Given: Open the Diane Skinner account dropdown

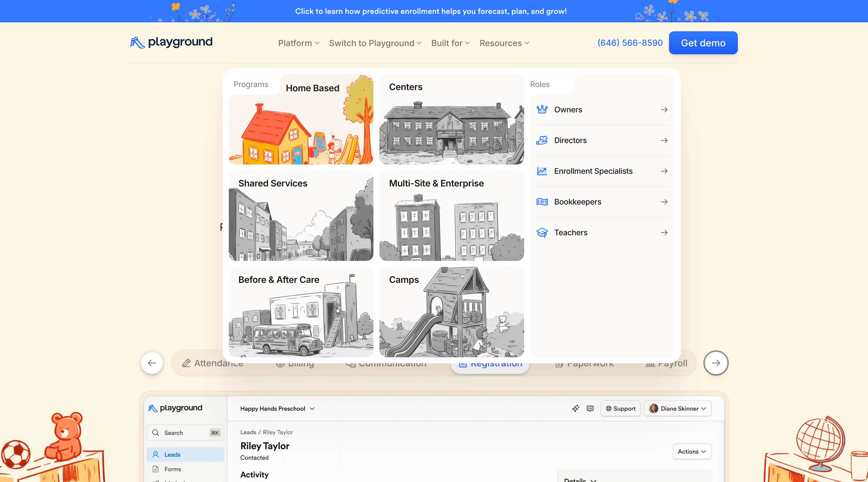Looking at the screenshot, I should pos(677,408).
